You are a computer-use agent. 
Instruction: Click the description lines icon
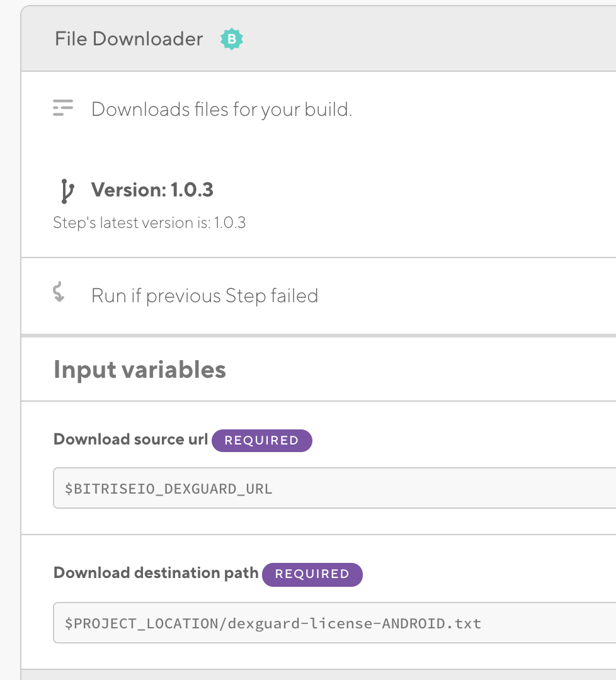63,108
